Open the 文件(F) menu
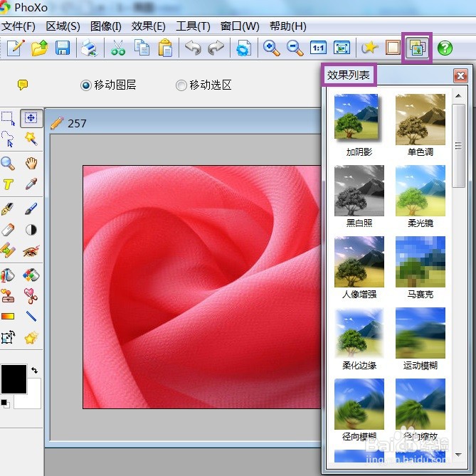Viewport: 476px width, 476px height. pos(18,26)
